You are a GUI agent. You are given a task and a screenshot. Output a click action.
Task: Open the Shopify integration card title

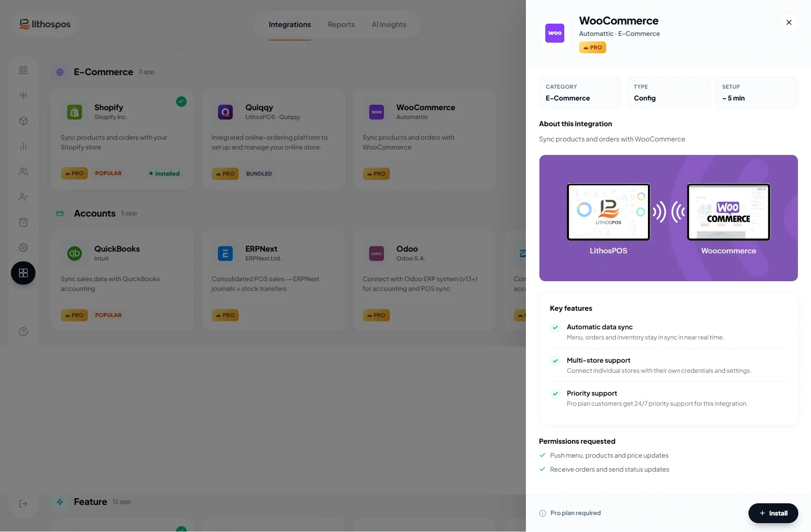[x=109, y=107]
